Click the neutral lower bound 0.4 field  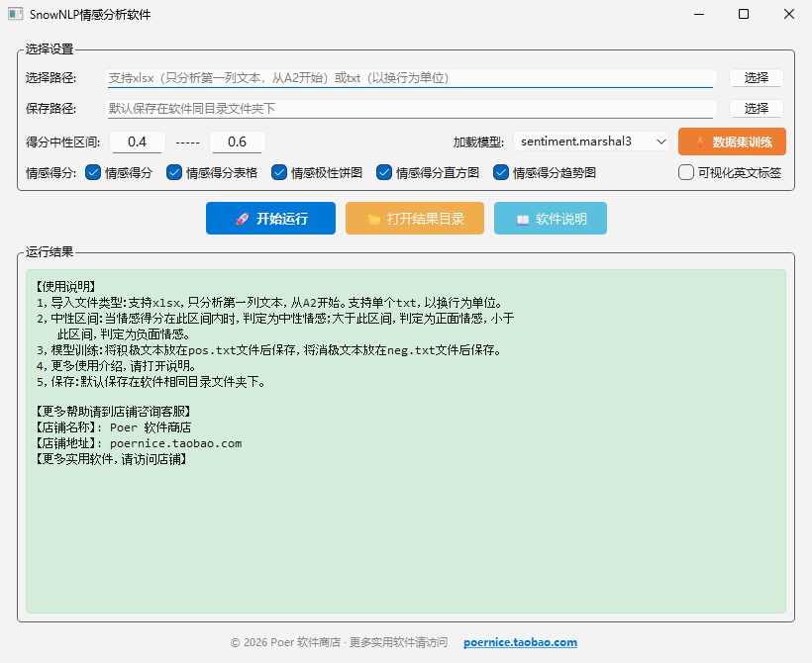(x=138, y=142)
